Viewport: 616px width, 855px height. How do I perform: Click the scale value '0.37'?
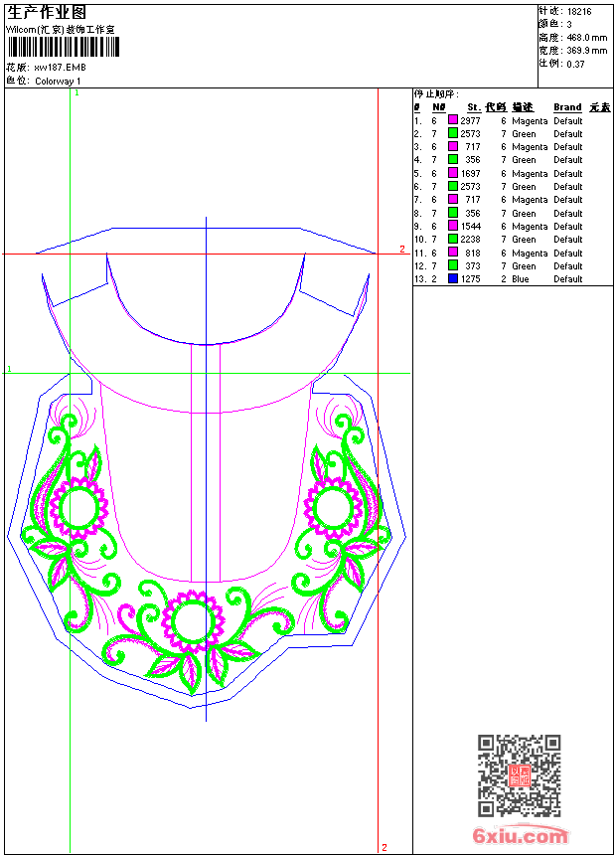point(575,64)
